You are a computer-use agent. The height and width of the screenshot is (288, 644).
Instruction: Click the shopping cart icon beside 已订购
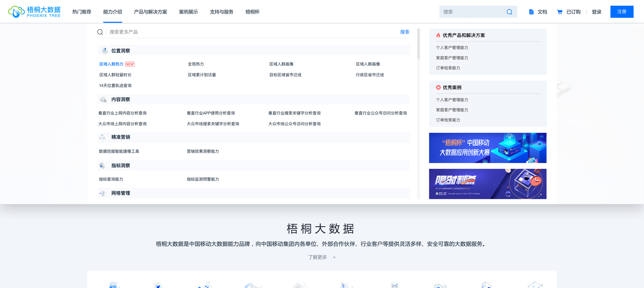coord(559,12)
